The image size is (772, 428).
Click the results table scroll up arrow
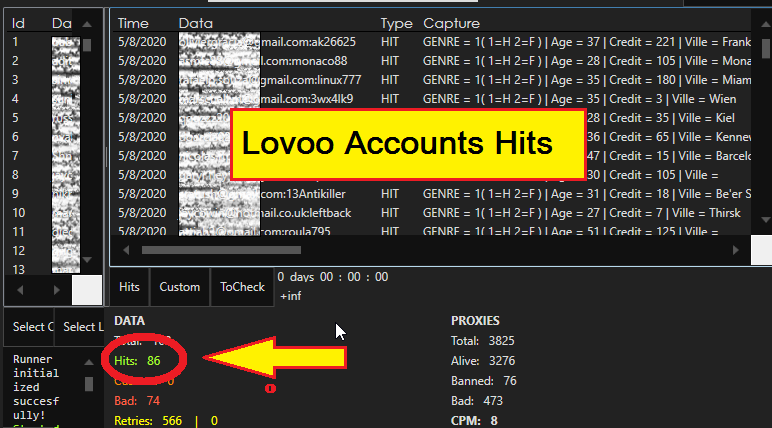pyautogui.click(x=766, y=24)
